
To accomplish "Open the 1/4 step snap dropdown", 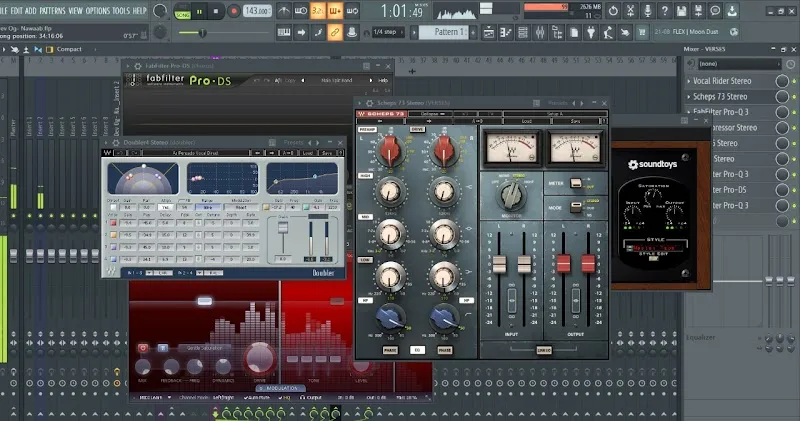I will pos(389,32).
